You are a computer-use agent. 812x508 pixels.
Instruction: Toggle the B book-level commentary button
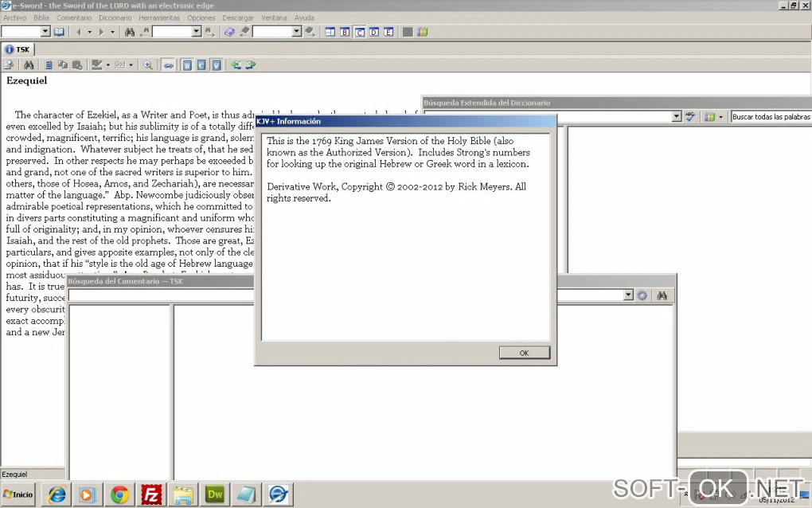point(187,65)
